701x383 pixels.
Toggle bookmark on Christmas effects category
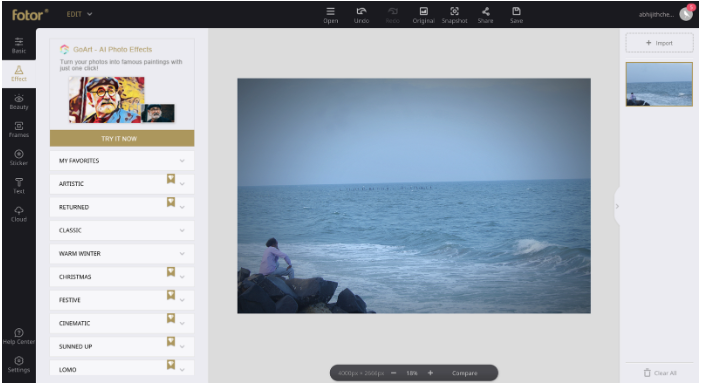(171, 272)
